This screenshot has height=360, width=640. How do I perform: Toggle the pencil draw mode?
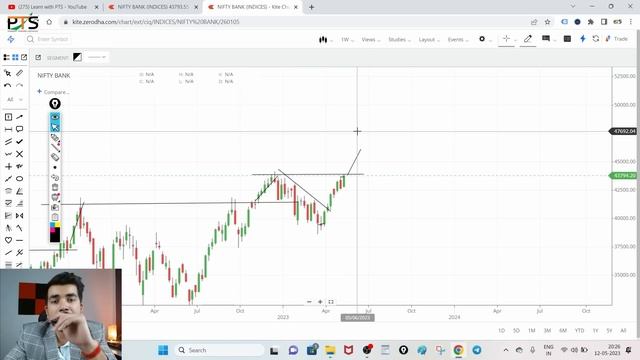[x=528, y=39]
